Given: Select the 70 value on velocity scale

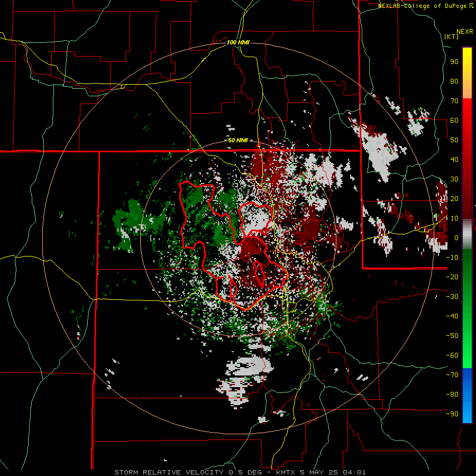Looking at the screenshot, I should (454, 101).
